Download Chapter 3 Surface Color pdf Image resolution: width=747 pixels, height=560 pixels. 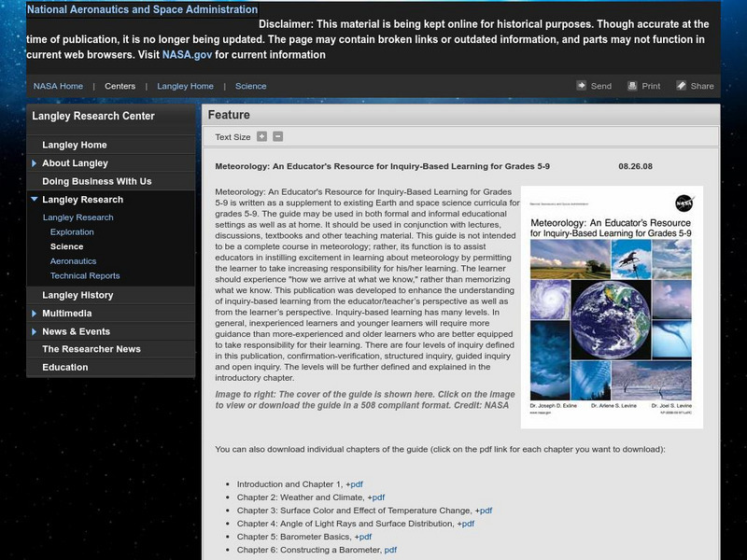[x=486, y=511]
